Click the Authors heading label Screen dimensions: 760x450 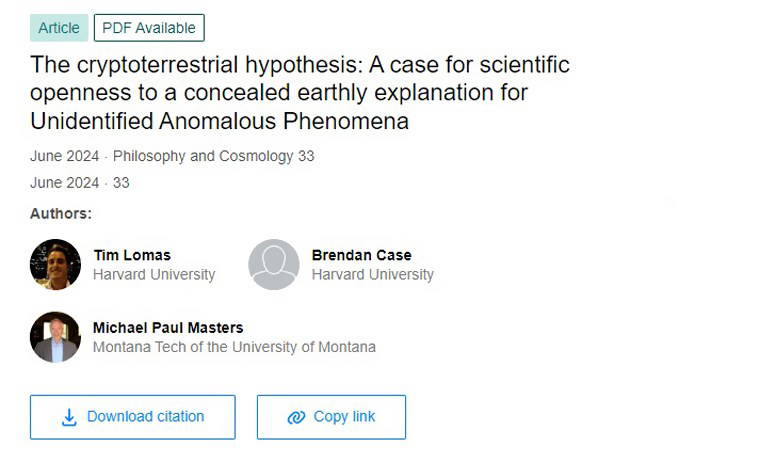(61, 213)
